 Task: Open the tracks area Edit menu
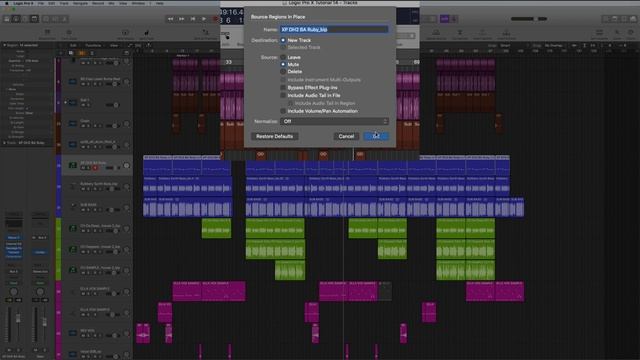click(x=73, y=45)
